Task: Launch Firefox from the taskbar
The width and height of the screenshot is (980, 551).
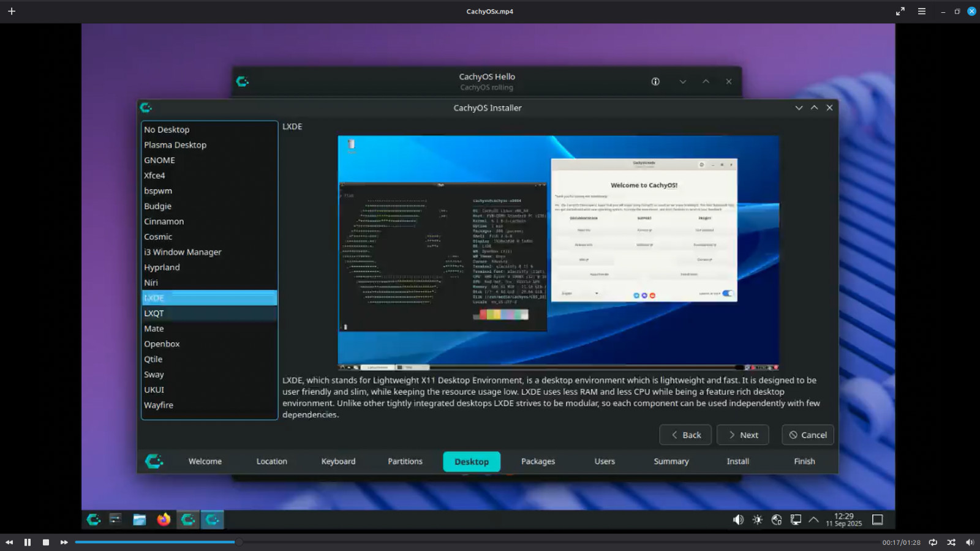Action: coord(164,520)
